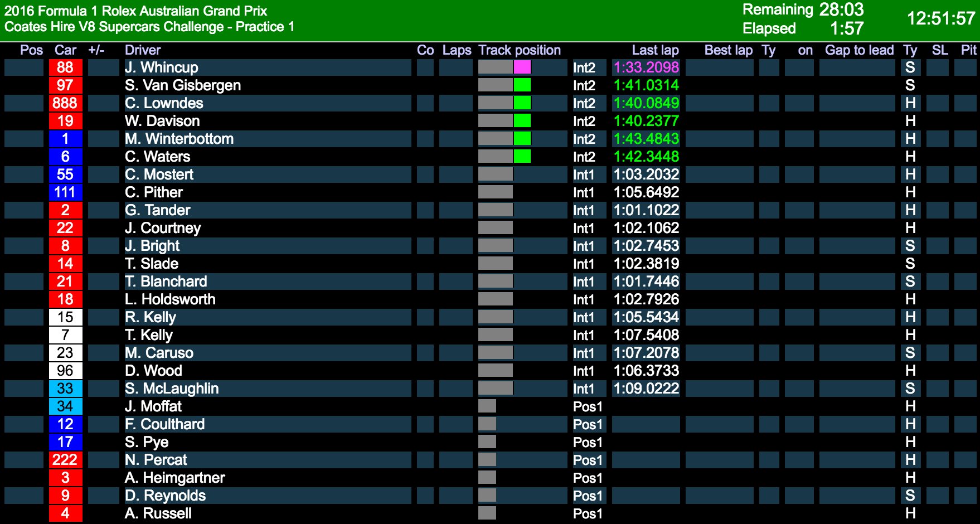Click lap time 1:01.1022
The width and height of the screenshot is (980, 524).
pyautogui.click(x=646, y=210)
